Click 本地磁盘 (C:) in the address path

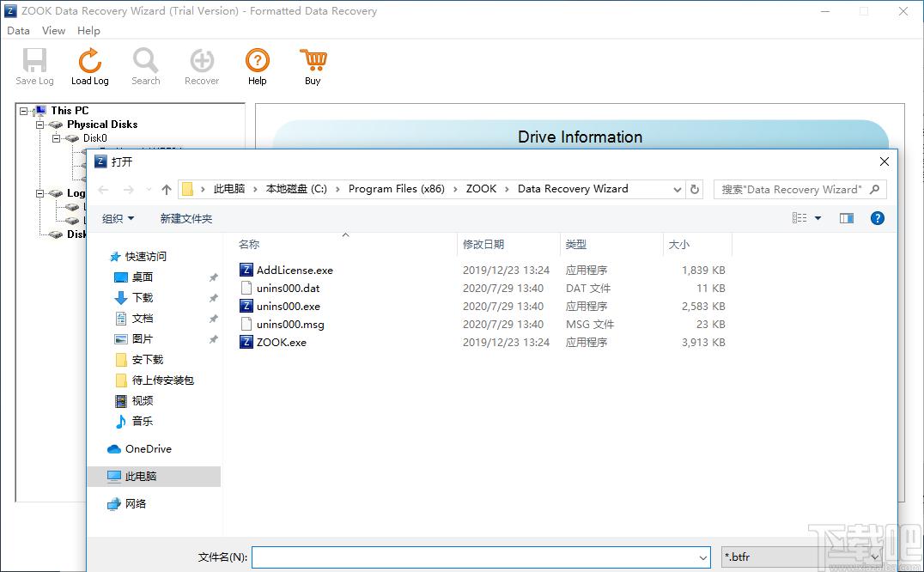[296, 188]
